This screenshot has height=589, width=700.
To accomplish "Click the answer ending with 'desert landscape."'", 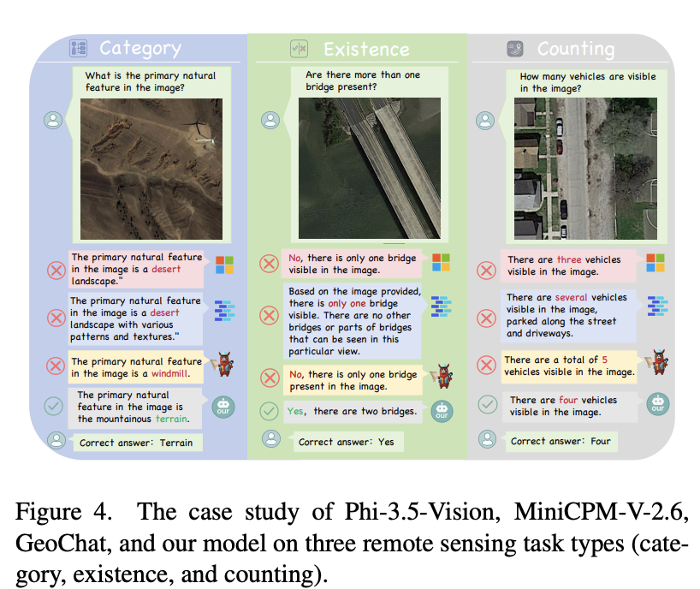I will [x=136, y=270].
